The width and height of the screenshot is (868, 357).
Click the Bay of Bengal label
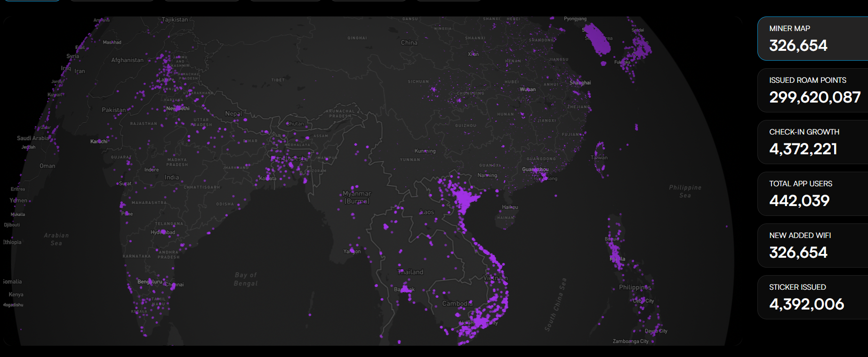click(x=246, y=279)
